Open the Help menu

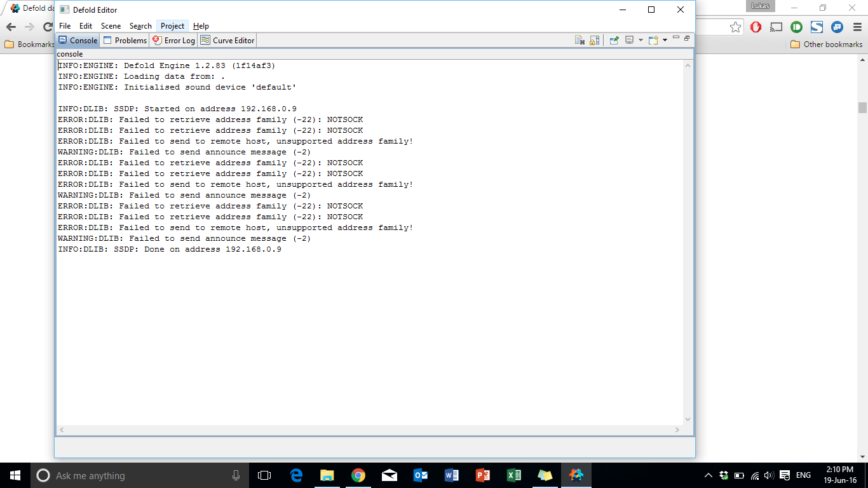pos(201,26)
